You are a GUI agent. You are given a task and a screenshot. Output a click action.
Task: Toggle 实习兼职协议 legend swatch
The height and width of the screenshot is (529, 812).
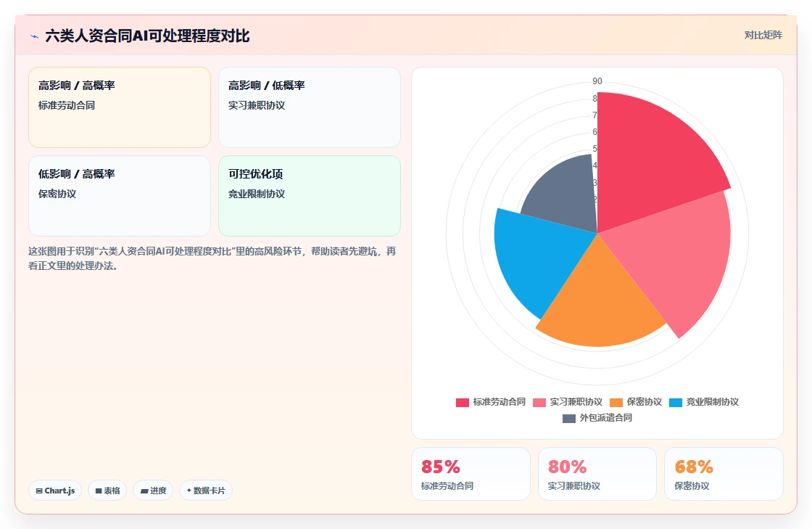click(539, 403)
